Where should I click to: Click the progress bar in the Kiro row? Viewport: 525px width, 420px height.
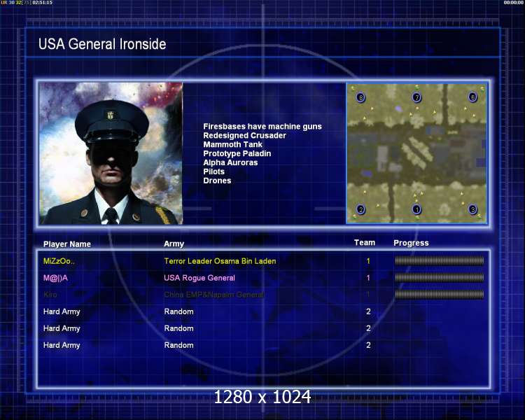click(x=440, y=295)
